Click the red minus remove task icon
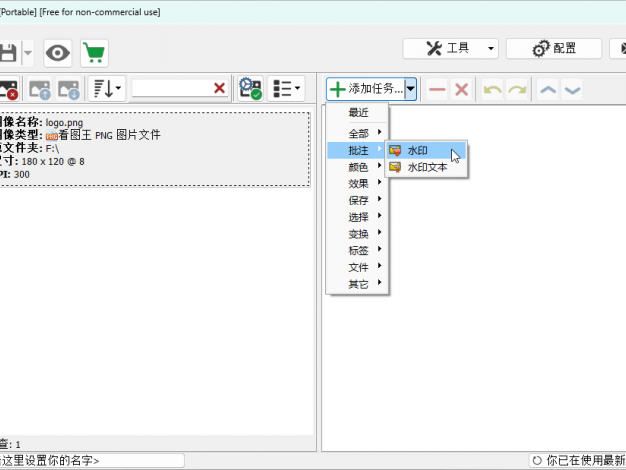Viewport: 626px width, 470px height. click(x=437, y=89)
